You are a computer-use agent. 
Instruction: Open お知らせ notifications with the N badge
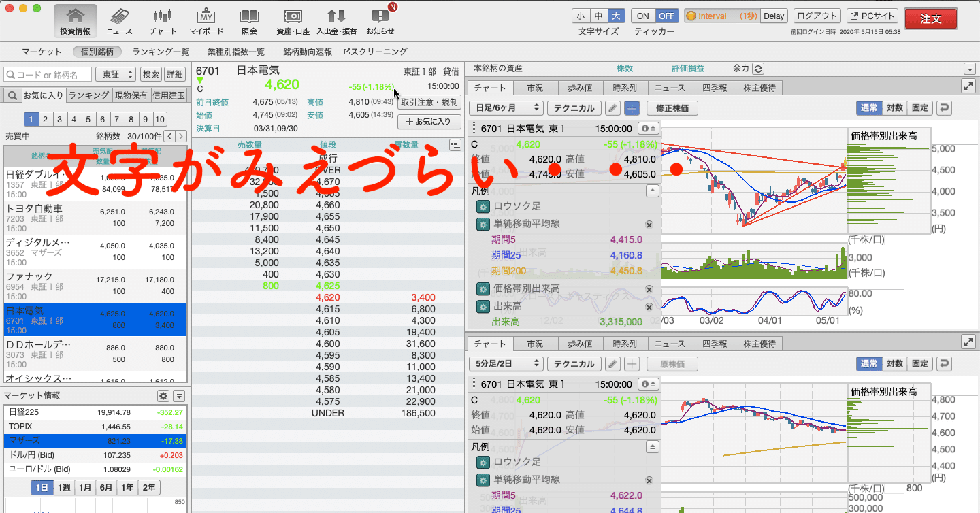(x=381, y=19)
